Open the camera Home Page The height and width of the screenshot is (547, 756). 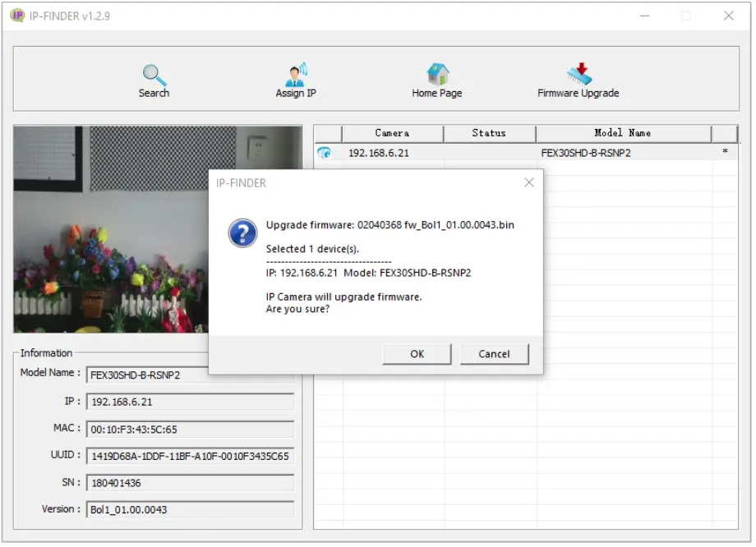pyautogui.click(x=437, y=78)
